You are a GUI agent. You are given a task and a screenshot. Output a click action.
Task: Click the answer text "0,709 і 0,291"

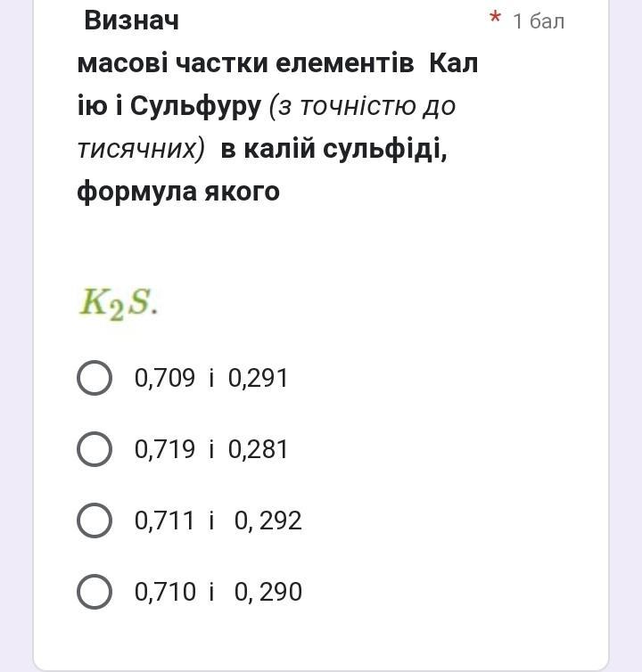[211, 378]
